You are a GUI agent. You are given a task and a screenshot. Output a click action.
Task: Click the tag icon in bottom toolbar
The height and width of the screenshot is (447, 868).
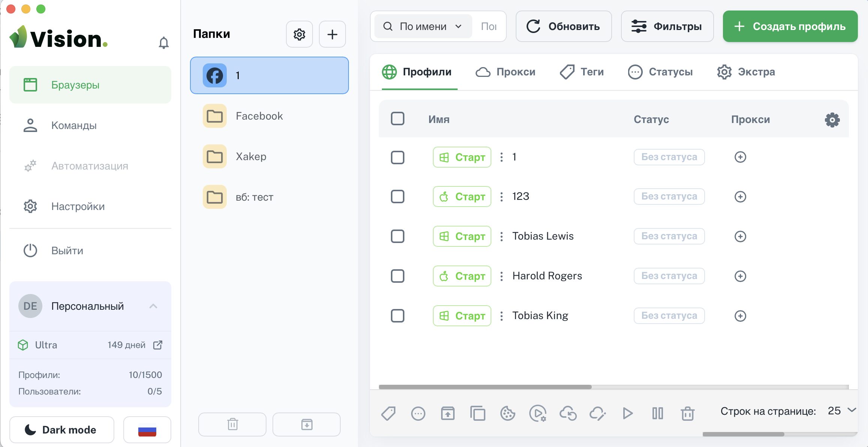(388, 414)
